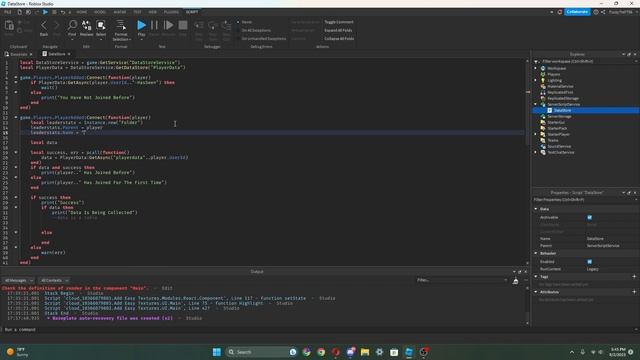Switch to the HOME ribbon tab
The image size is (640, 360).
(82, 12)
